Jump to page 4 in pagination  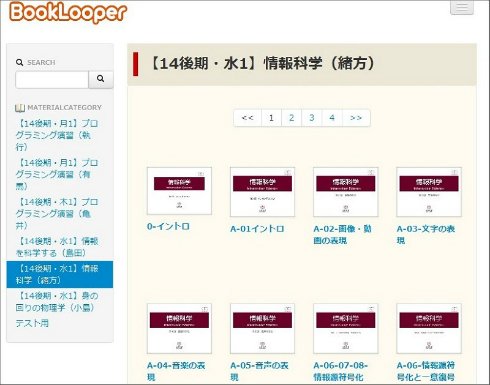pos(332,118)
